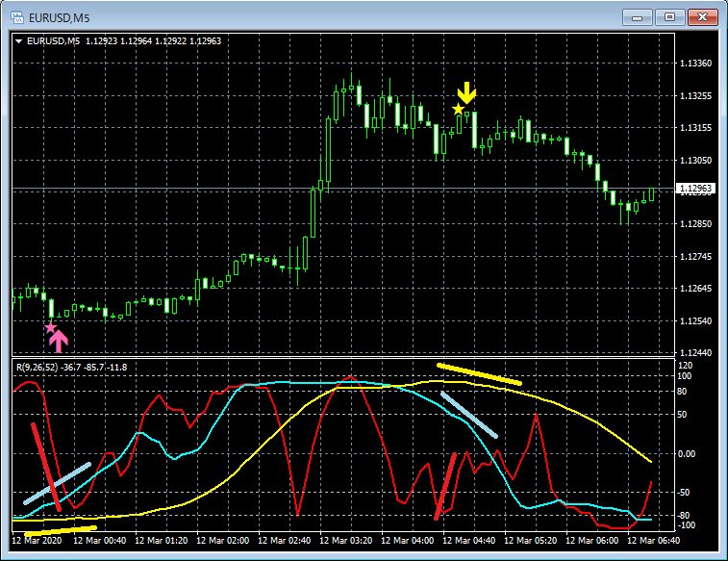Click the indicator scale value -80
The width and height of the screenshot is (728, 561).
click(683, 516)
